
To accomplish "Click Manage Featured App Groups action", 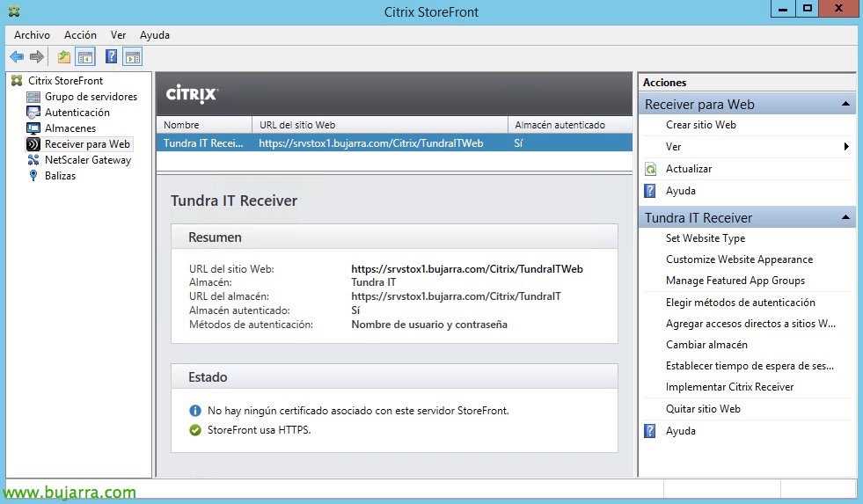I will click(x=735, y=281).
